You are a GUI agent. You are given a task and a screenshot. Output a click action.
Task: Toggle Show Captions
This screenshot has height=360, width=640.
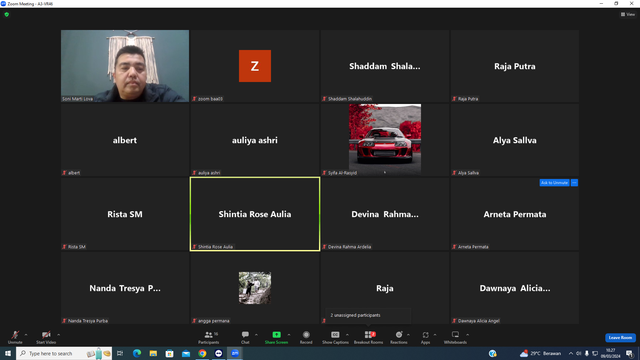pos(335,337)
